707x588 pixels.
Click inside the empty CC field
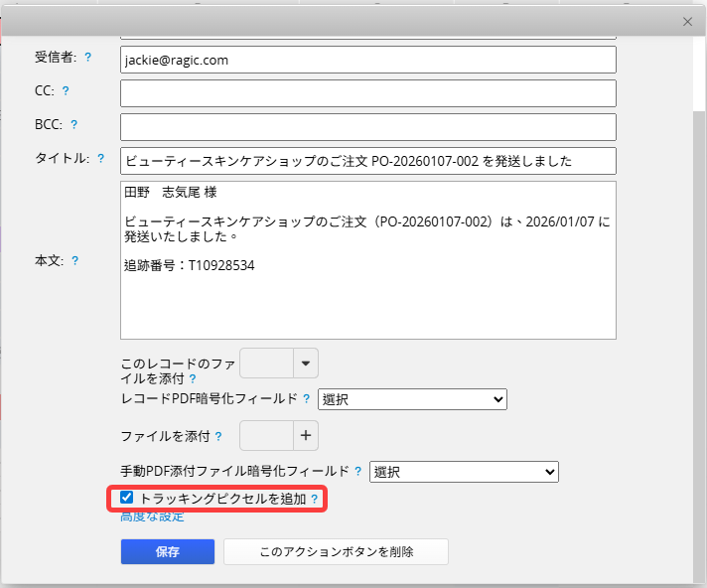[367, 93]
